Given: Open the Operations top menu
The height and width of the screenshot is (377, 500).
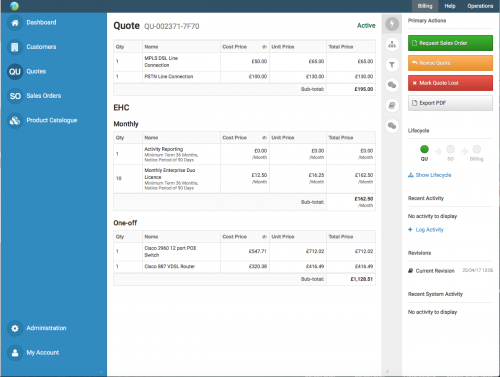Looking at the screenshot, I should pos(480,6).
